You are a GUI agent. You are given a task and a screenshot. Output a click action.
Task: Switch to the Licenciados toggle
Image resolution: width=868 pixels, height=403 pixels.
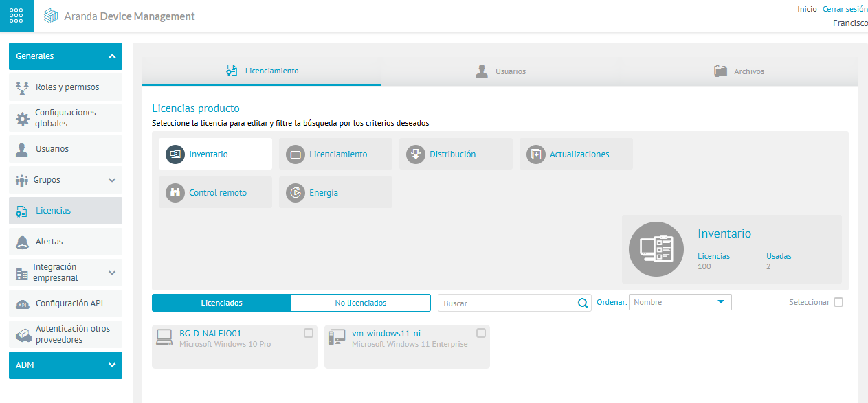(x=221, y=303)
